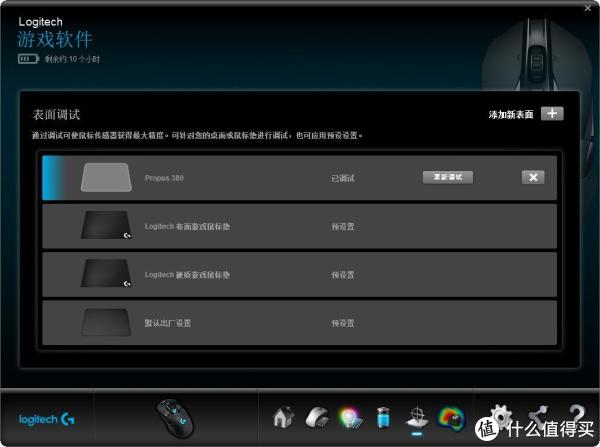Screen dimensions: 600x447
Task: Click the default factory settings pad thumbnail
Action: (x=106, y=322)
